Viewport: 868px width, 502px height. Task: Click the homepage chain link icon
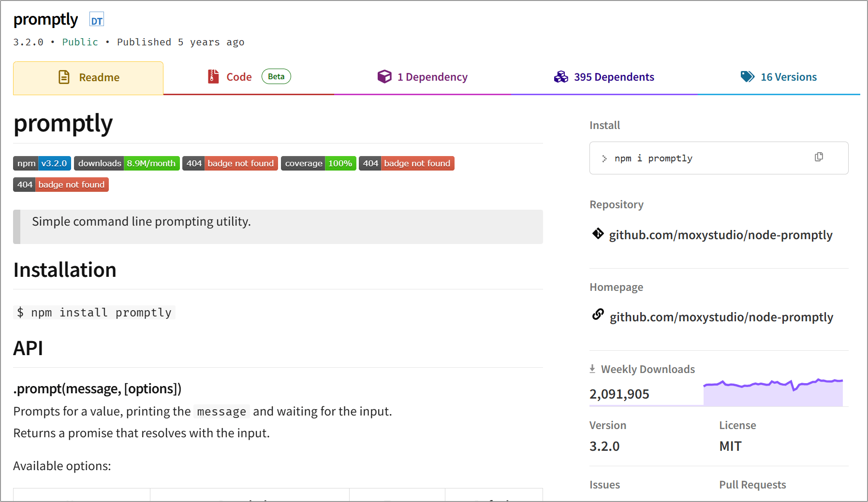coord(598,315)
